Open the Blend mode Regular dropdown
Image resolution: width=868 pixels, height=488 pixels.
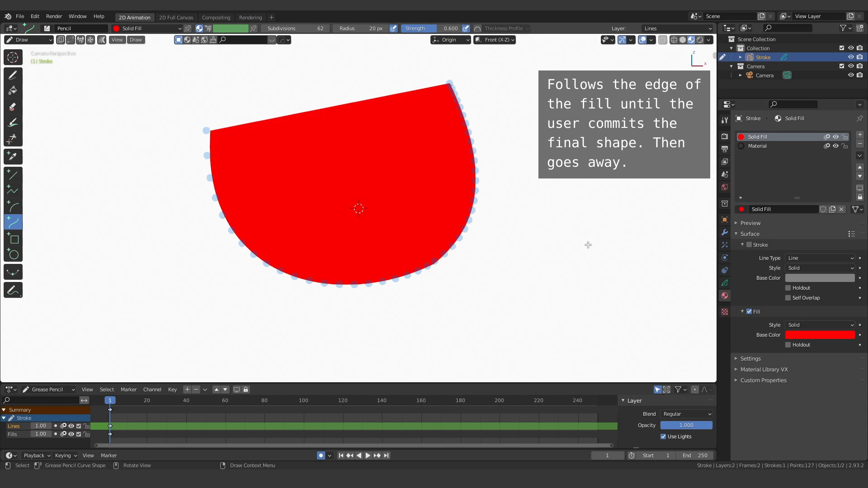point(686,414)
